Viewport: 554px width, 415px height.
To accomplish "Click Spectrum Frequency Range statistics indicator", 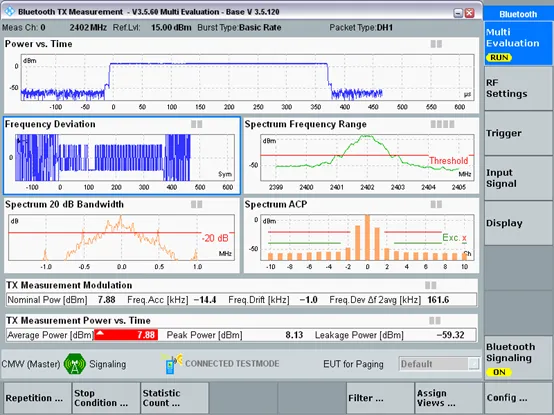I will coord(442,124).
